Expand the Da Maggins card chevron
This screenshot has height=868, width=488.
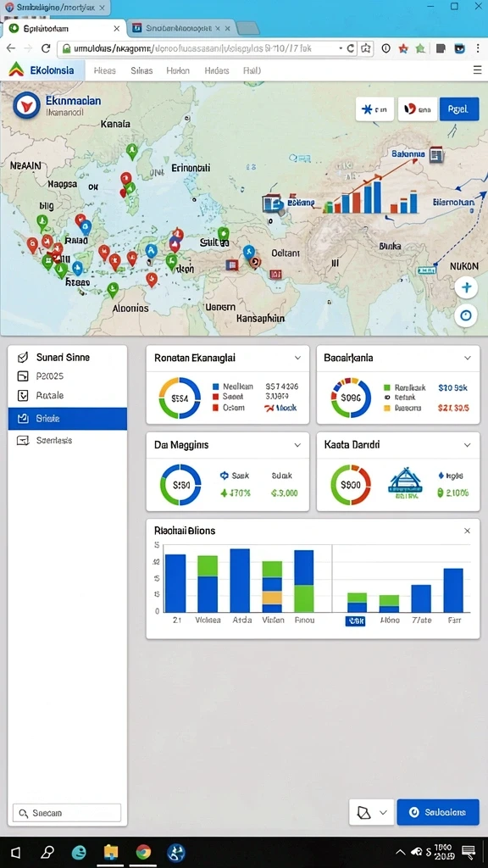pos(297,445)
